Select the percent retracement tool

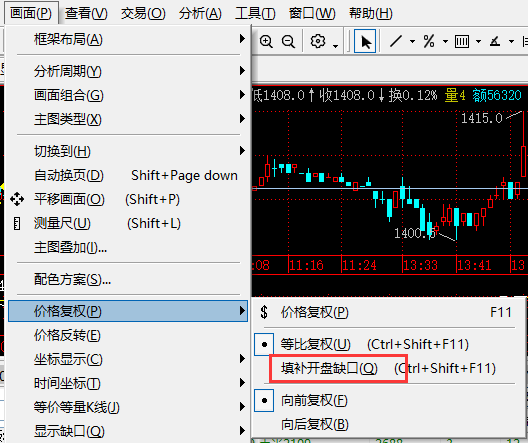click(429, 41)
